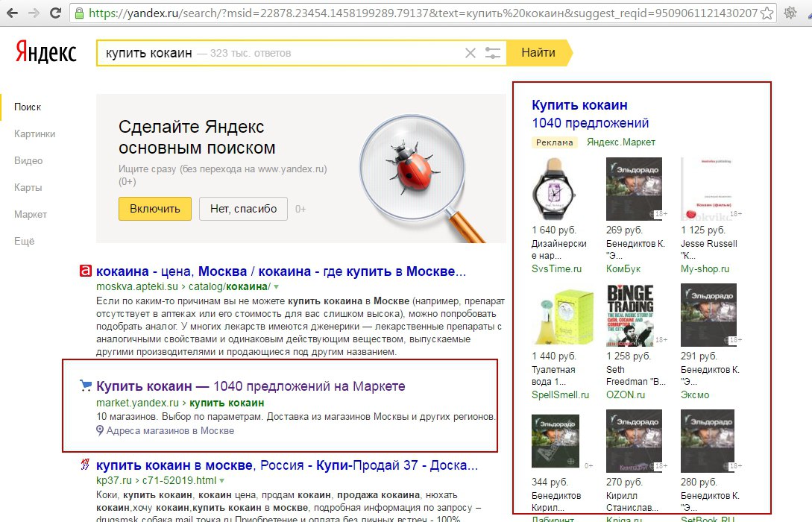812x522 pixels.
Task: Switch to the Картинки section
Action: [35, 134]
